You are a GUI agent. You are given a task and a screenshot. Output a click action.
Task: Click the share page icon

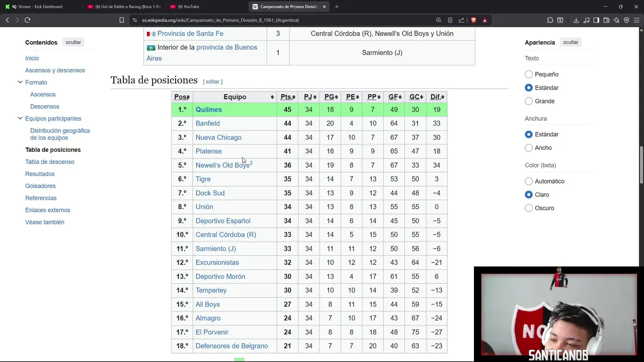(x=461, y=20)
